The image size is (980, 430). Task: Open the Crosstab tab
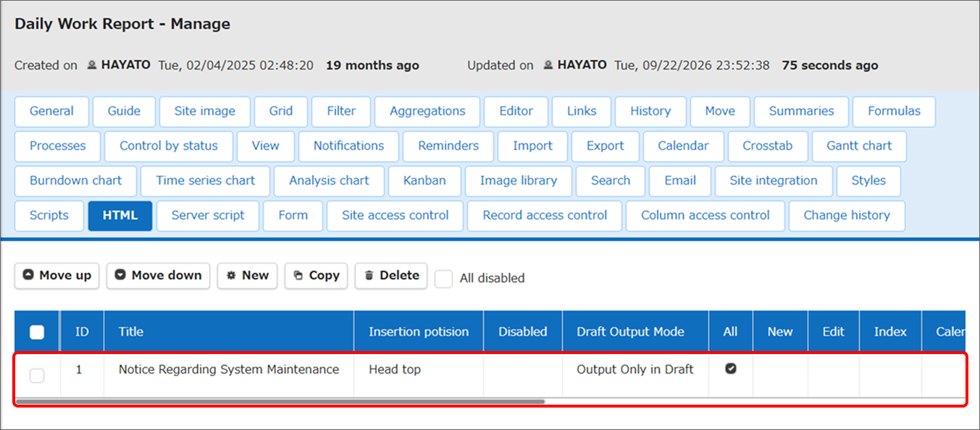tap(768, 146)
